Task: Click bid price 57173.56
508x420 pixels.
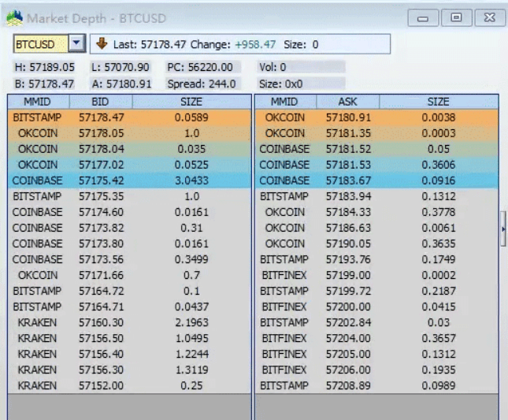Action: [102, 259]
